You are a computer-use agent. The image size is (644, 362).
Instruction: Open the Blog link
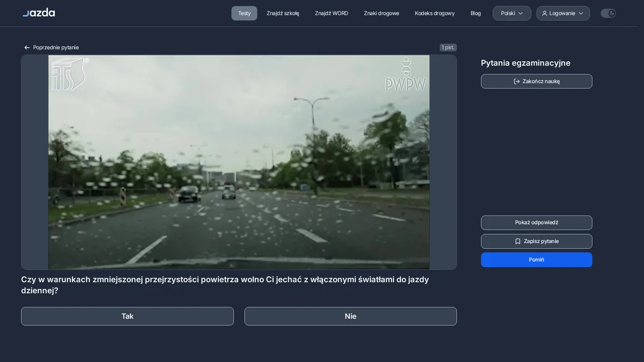475,13
